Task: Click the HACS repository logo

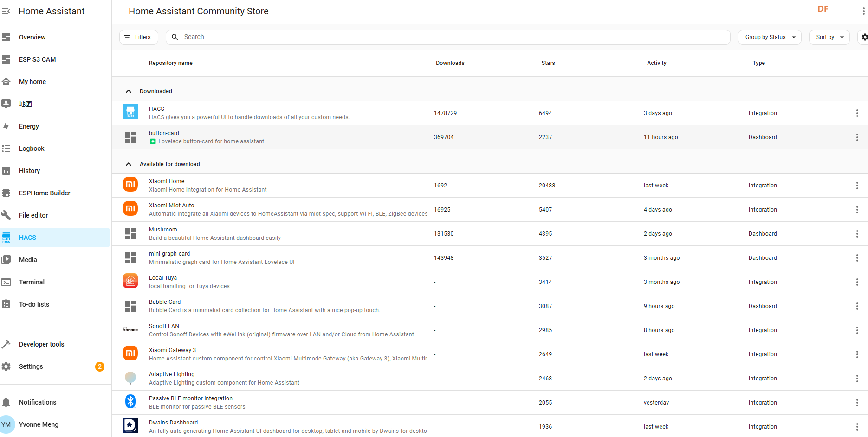Action: 130,112
